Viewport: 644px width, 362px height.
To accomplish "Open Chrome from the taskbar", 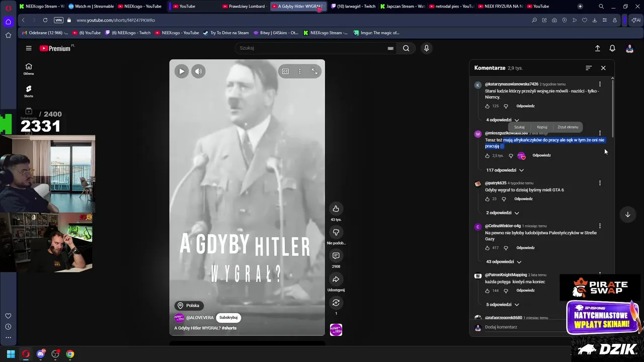I will click(x=70, y=354).
